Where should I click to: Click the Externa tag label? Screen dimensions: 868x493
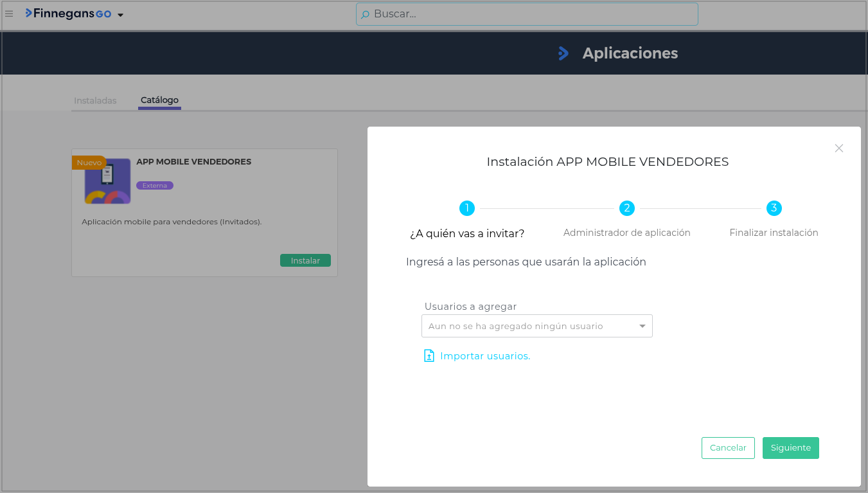[155, 186]
